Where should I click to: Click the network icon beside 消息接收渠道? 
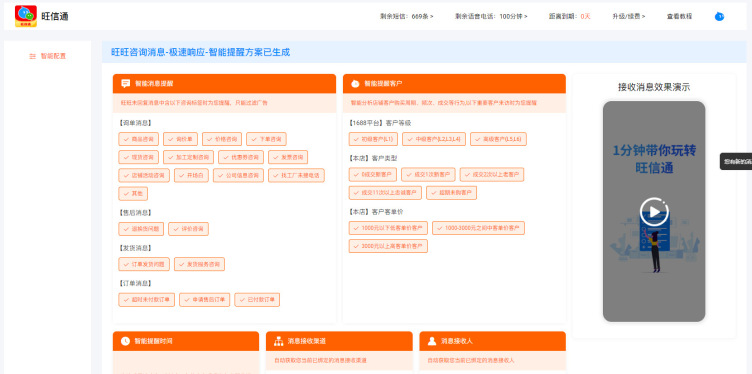[279, 341]
